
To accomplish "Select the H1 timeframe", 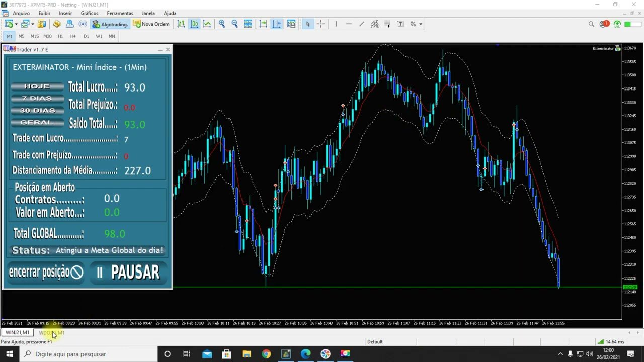I will (60, 36).
